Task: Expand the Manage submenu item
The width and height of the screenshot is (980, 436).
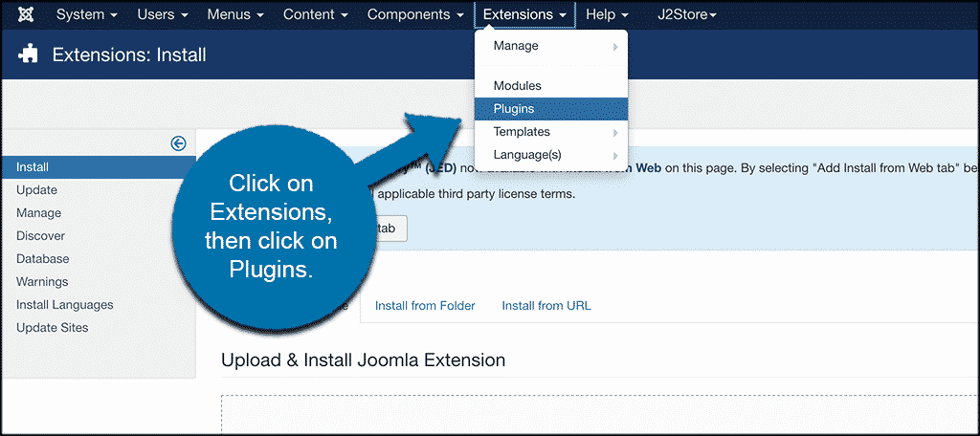Action: pyautogui.click(x=551, y=46)
